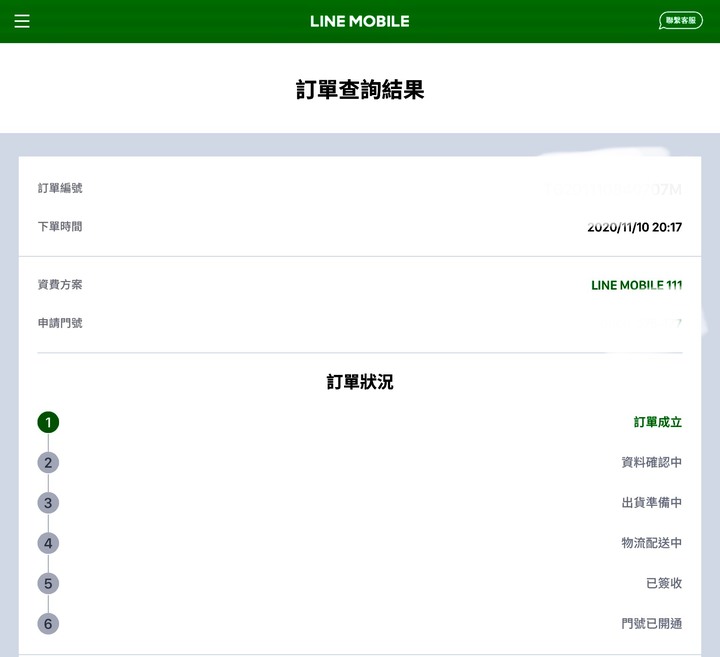The width and height of the screenshot is (720, 657).
Task: Click the 訂單編號 label
Action: (60, 188)
